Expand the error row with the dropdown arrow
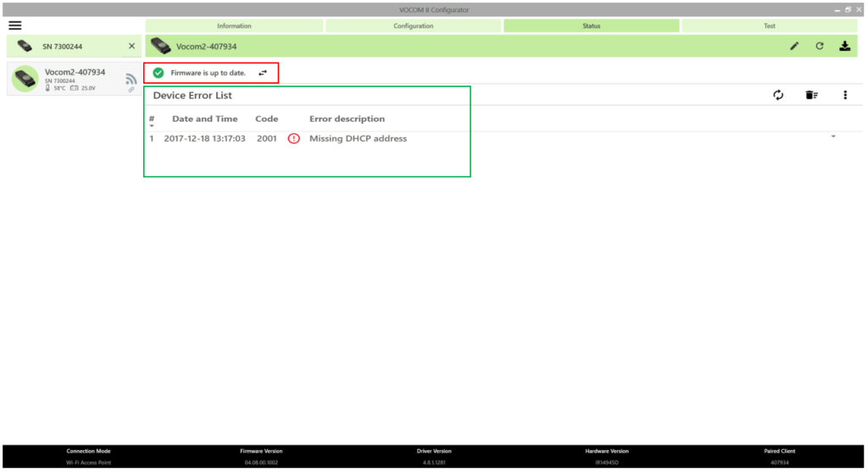This screenshot has width=868, height=472. [x=833, y=136]
